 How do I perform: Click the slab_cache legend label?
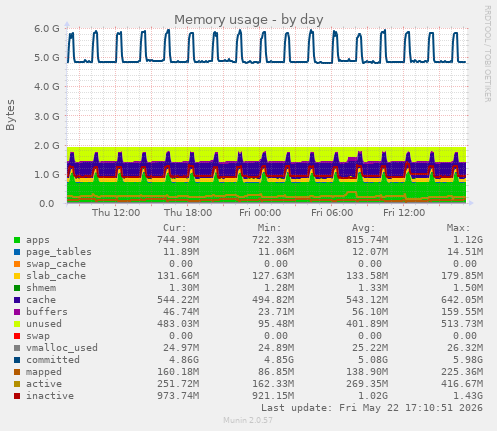pyautogui.click(x=56, y=276)
